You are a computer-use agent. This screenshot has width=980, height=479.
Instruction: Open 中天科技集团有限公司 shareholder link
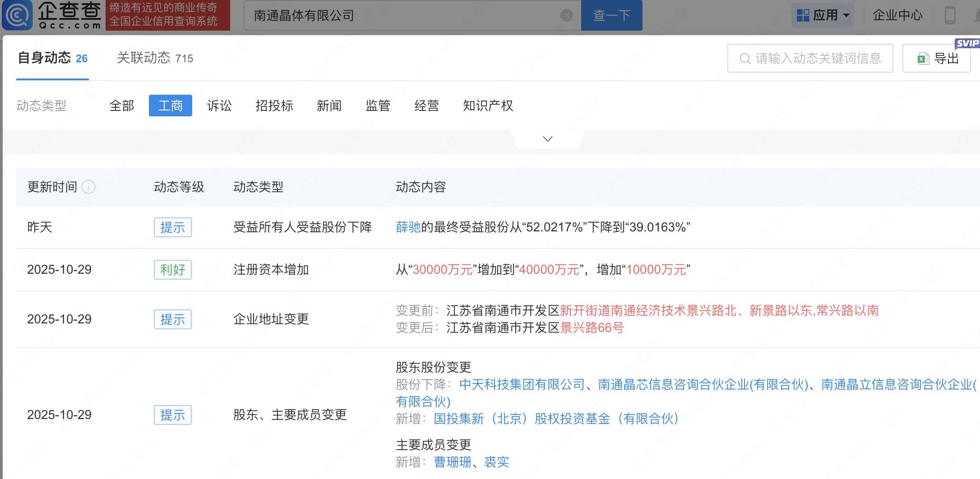(x=522, y=385)
